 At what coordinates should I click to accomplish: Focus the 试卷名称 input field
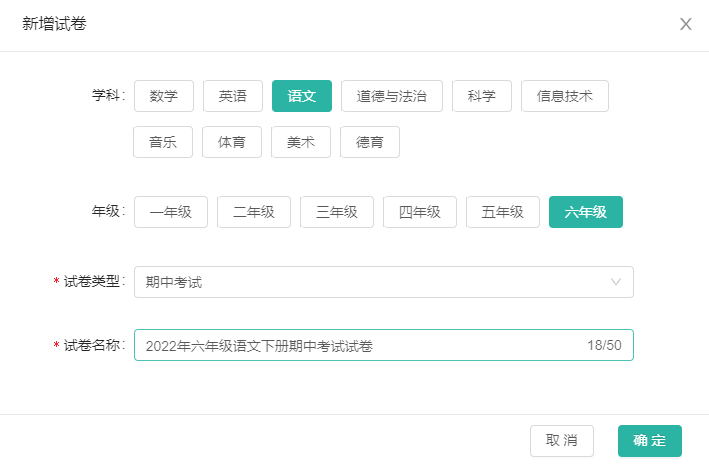[x=384, y=345]
